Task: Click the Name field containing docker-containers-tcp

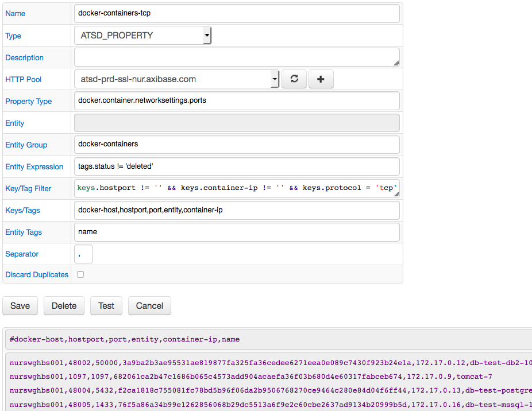Action: 237,13
